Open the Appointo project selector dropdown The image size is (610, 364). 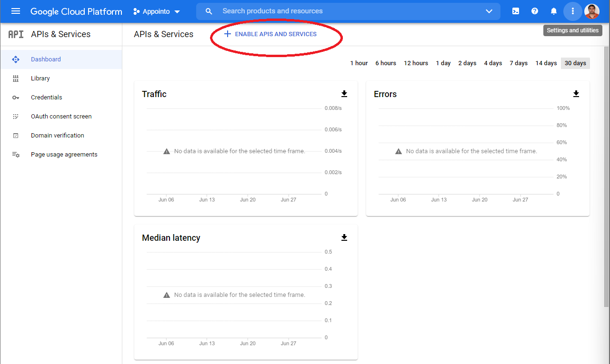click(157, 11)
